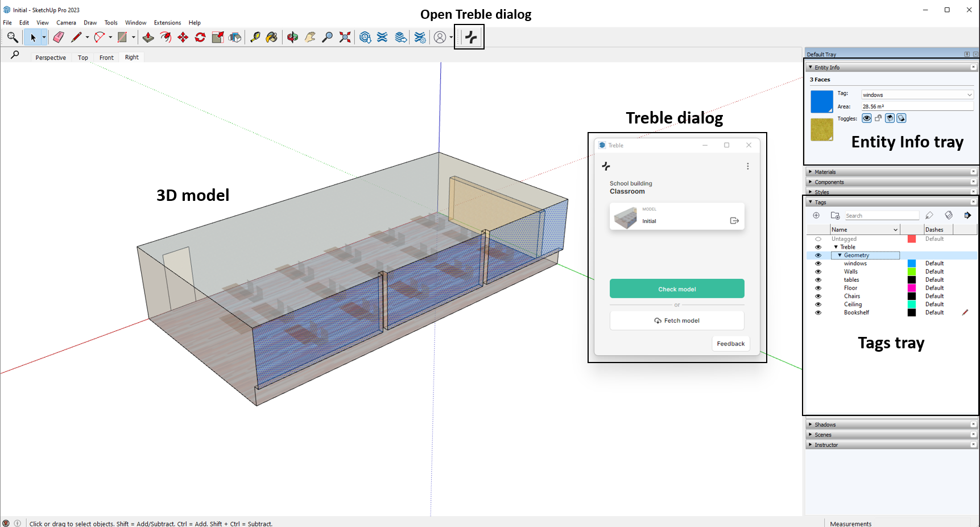
Task: Hide the Chairs tag
Action: pos(818,296)
